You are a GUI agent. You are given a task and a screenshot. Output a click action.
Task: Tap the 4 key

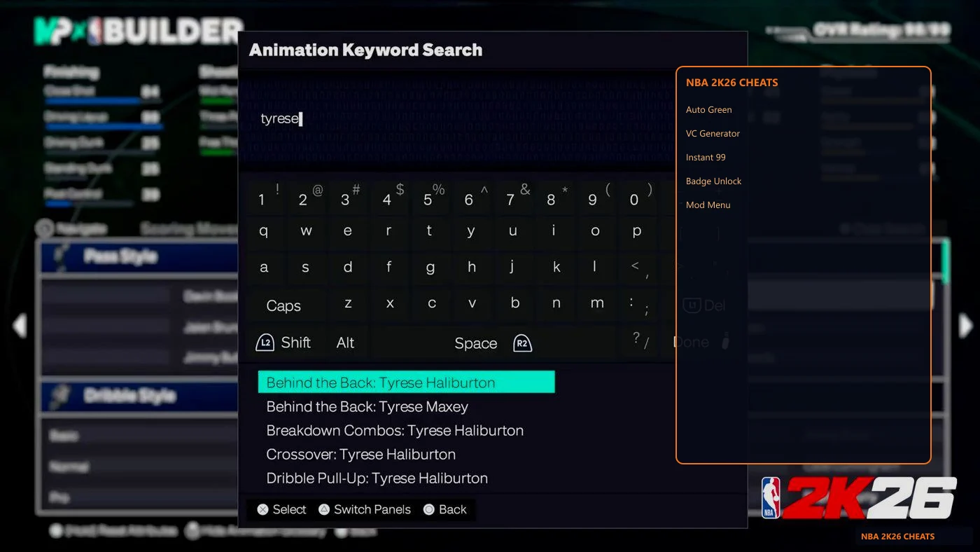point(388,198)
